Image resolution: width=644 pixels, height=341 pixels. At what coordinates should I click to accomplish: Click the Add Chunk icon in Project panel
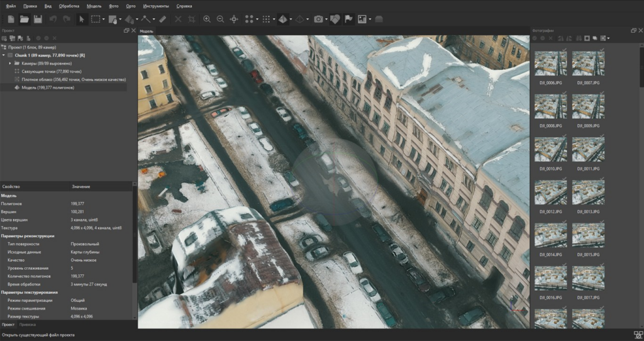[5, 38]
